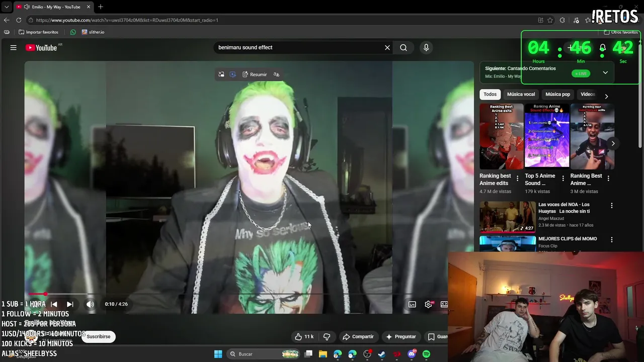Skip to the previous video
644x362 pixels.
pyautogui.click(x=54, y=304)
